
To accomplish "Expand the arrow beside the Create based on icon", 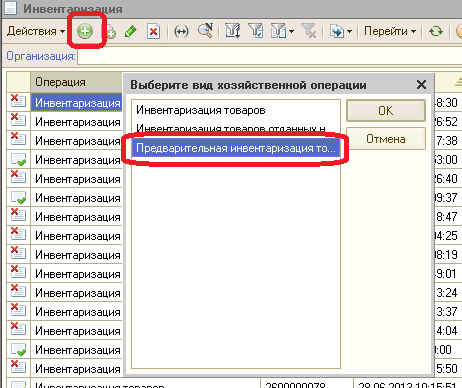I will [349, 32].
